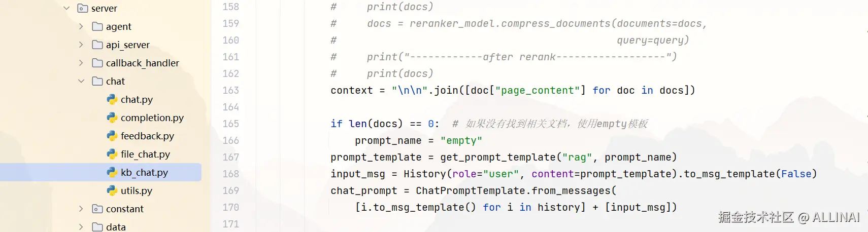The image size is (868, 232).
Task: Click the callback_handler folder icon
Action: [97, 63]
